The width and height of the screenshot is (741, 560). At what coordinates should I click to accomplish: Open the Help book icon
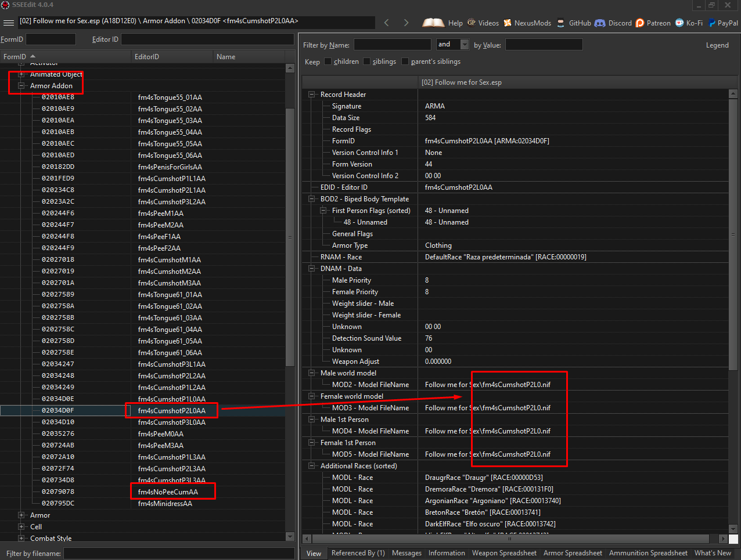(x=433, y=23)
